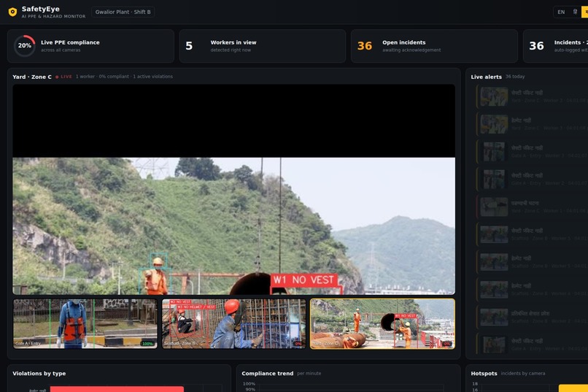Click the Violations by type heading

click(x=39, y=373)
